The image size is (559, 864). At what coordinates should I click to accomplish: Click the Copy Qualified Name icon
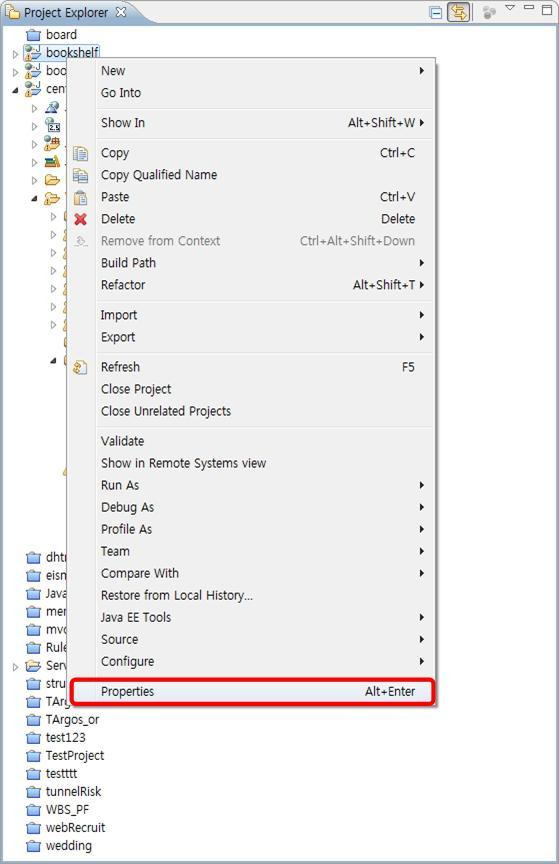[80, 175]
